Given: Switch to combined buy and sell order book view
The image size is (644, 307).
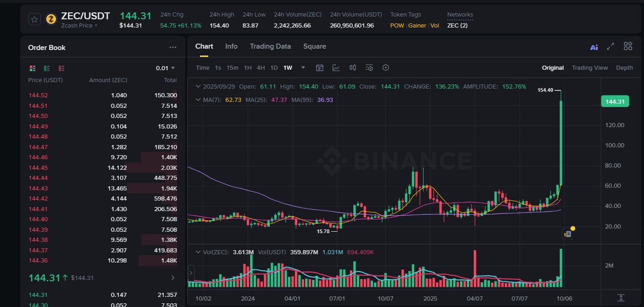Looking at the screenshot, I should (x=32, y=68).
